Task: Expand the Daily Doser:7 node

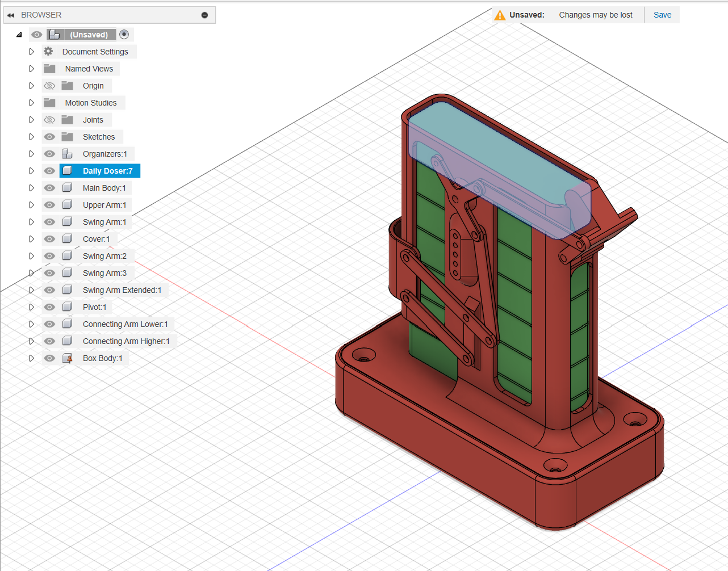Action: tap(32, 171)
